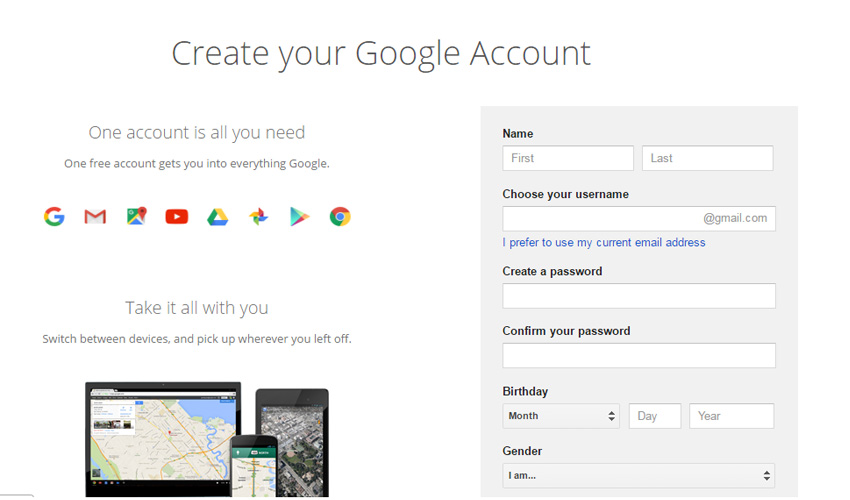This screenshot has width=850, height=500.
Task: Click the birthday Day field
Action: coord(655,416)
